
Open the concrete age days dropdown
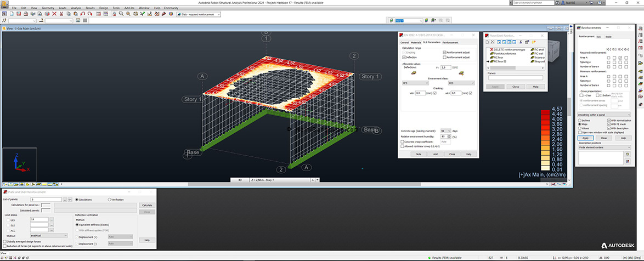[445, 131]
